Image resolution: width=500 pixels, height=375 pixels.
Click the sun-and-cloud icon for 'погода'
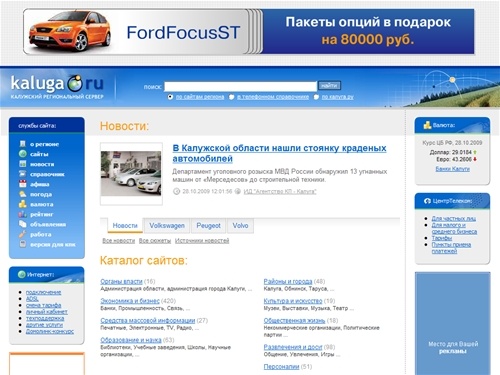23,194
